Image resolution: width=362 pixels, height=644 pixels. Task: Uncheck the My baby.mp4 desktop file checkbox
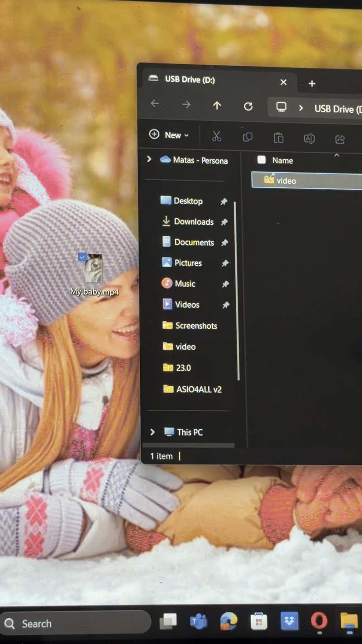pos(82,257)
